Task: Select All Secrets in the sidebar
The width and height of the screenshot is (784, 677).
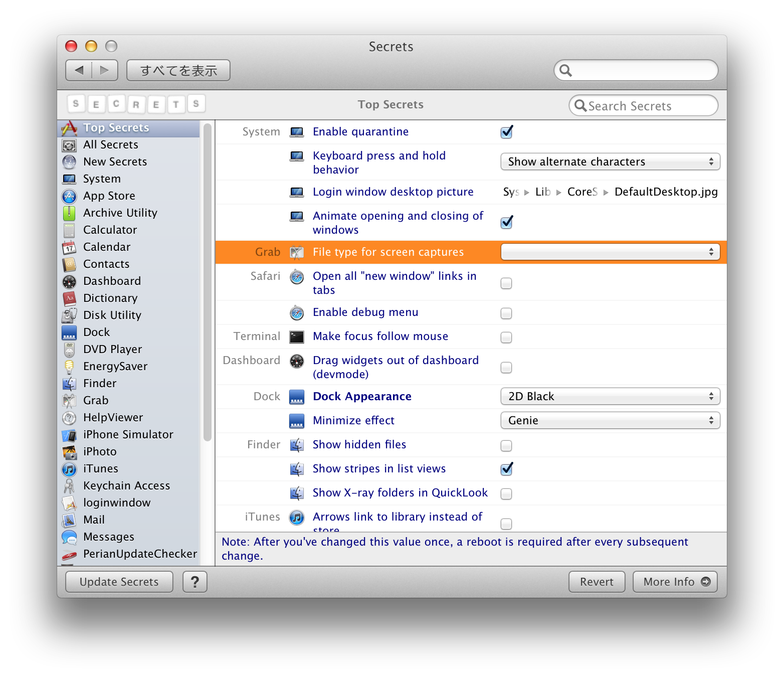Action: (129, 145)
